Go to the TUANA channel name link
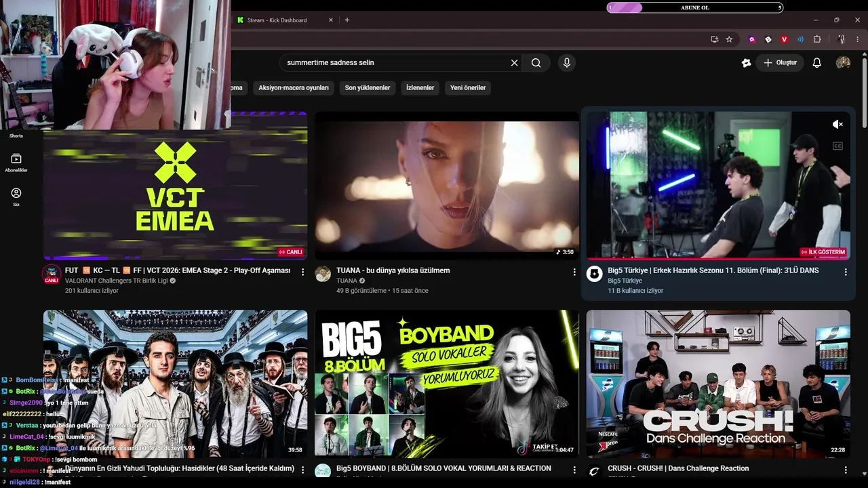The height and width of the screenshot is (488, 868). 347,281
